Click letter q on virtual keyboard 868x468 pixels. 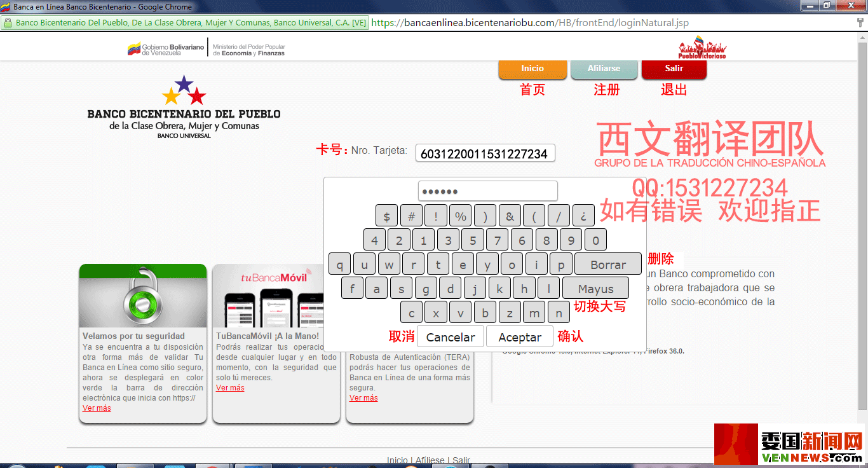[x=340, y=264]
